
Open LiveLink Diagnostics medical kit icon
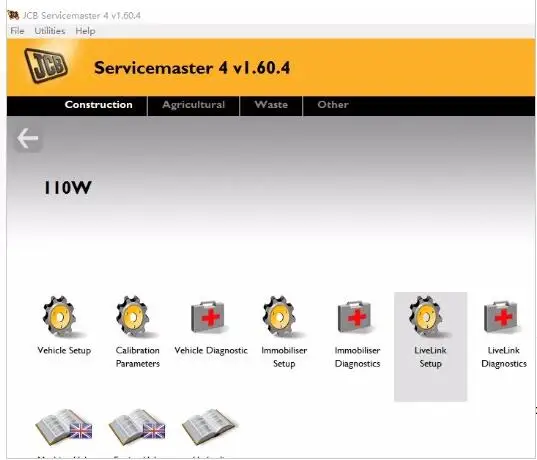[503, 318]
